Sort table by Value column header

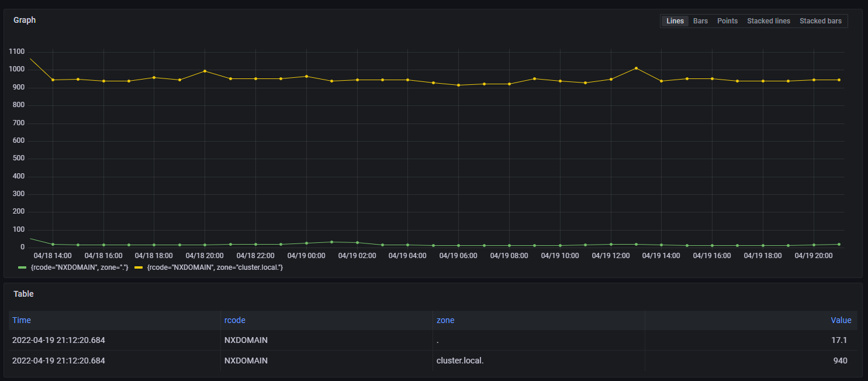point(841,320)
